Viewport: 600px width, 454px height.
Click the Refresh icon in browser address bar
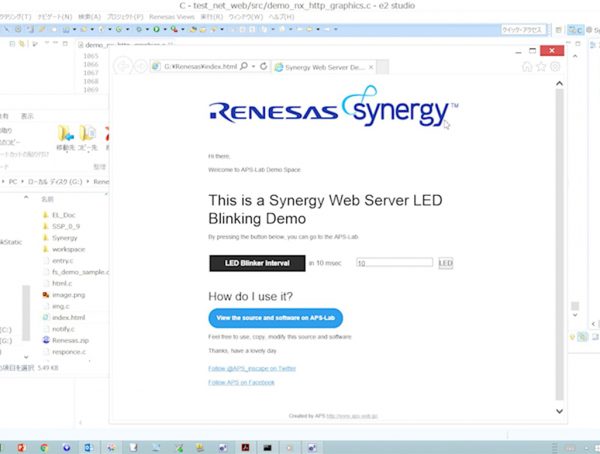tap(264, 66)
